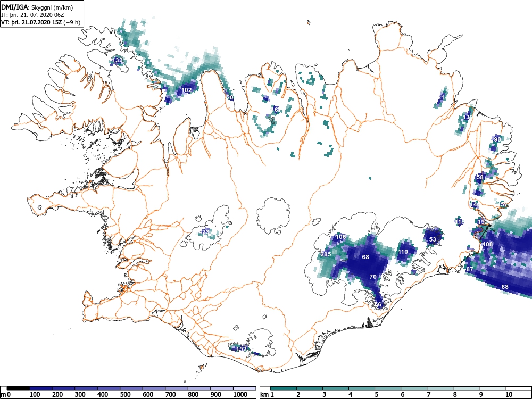The width and height of the screenshot is (532, 399).
Task: Select the black 0–100 m legend swatch
Action: pyautogui.click(x=18, y=388)
